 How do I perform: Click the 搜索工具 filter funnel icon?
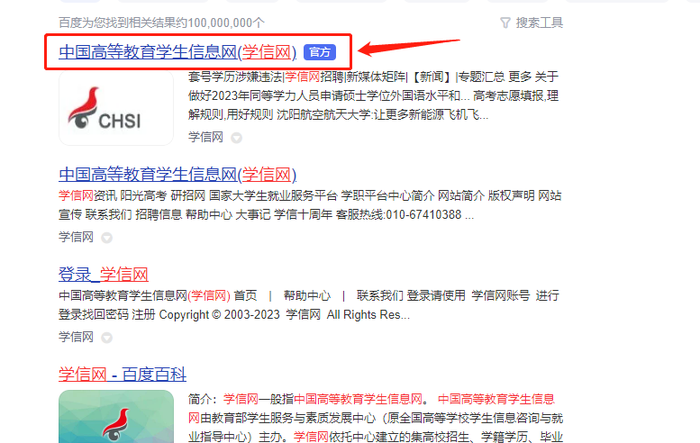click(505, 23)
